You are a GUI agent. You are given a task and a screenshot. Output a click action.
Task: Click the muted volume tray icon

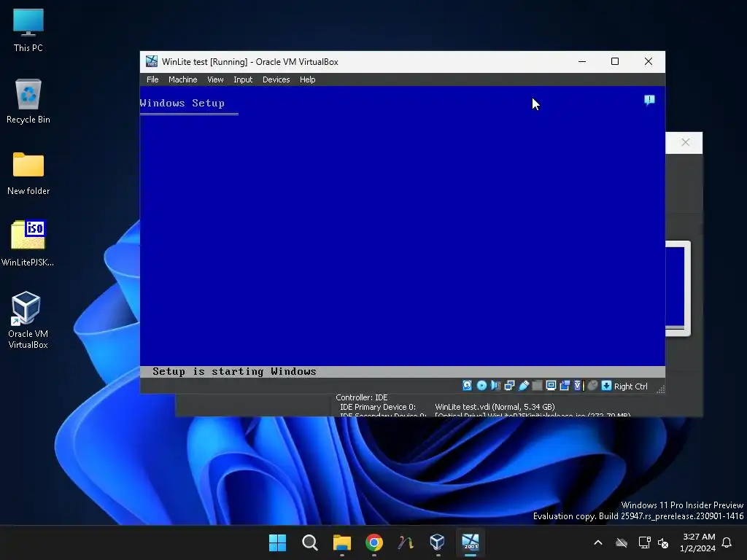click(663, 542)
